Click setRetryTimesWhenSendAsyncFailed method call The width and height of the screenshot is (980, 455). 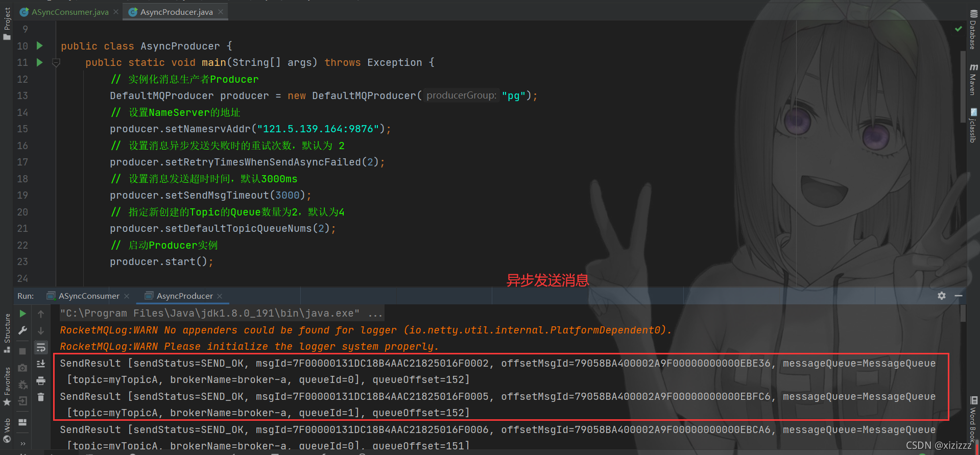click(263, 162)
